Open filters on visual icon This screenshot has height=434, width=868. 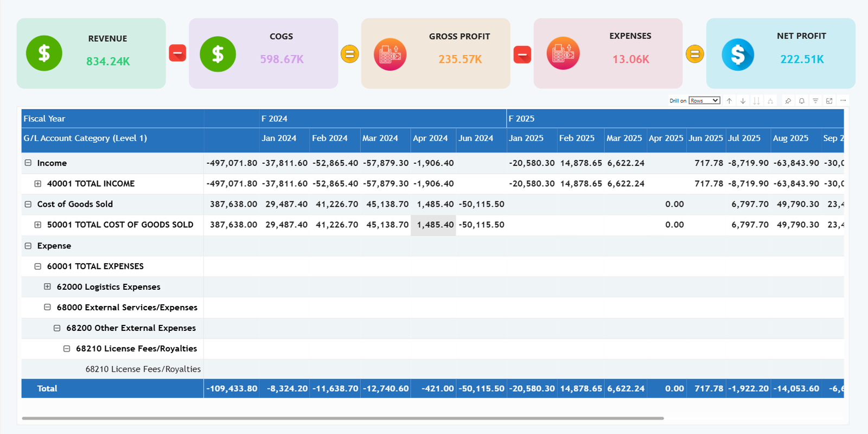point(815,101)
